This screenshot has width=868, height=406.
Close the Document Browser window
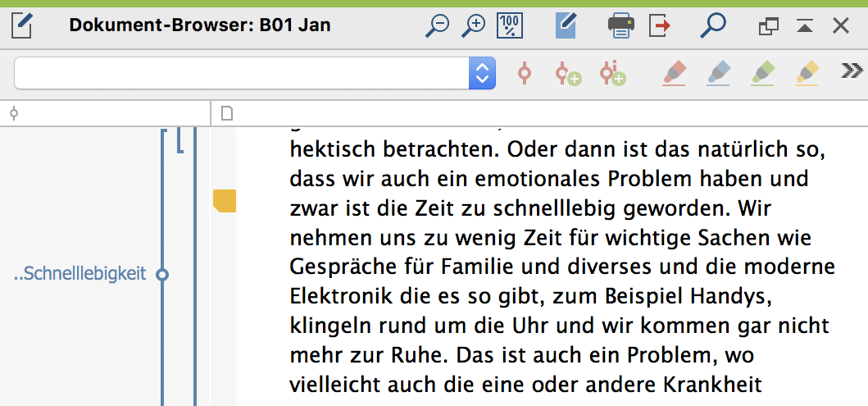click(x=840, y=25)
